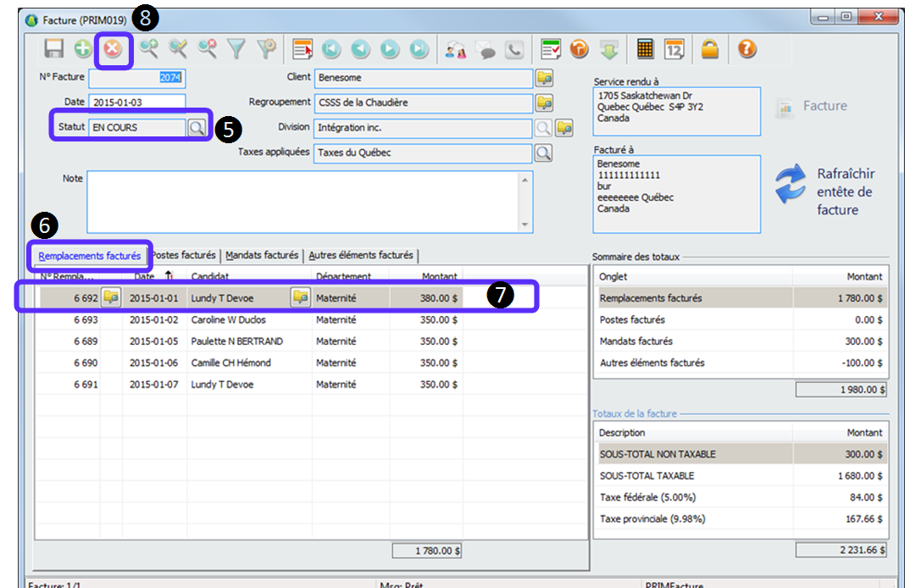
Task: Click the funnel filter icon
Action: pyautogui.click(x=236, y=49)
